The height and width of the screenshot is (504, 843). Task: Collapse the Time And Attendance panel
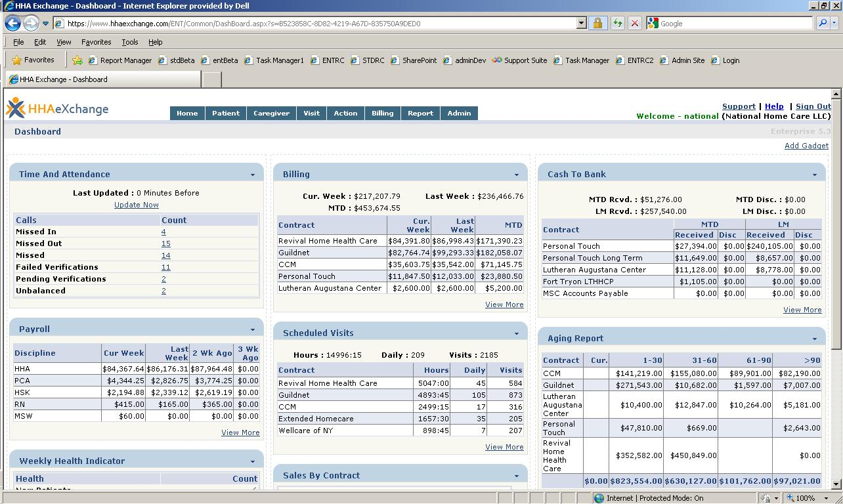tap(253, 174)
